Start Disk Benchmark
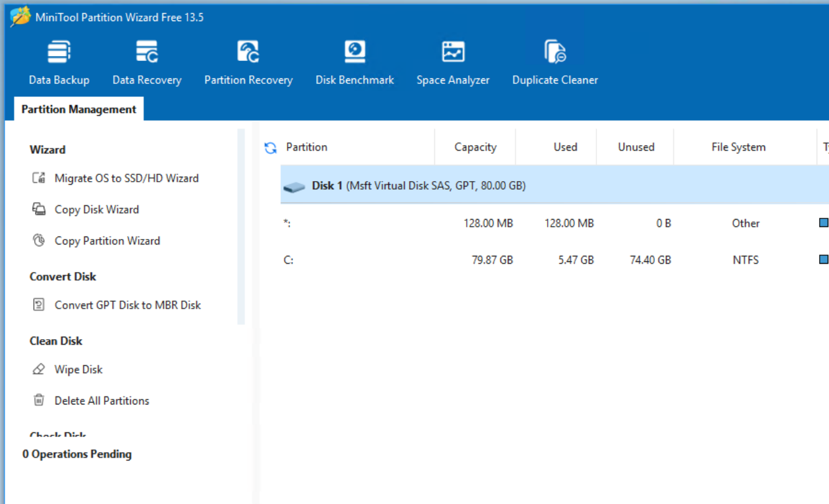Screen dimensions: 829x504 (x=354, y=62)
